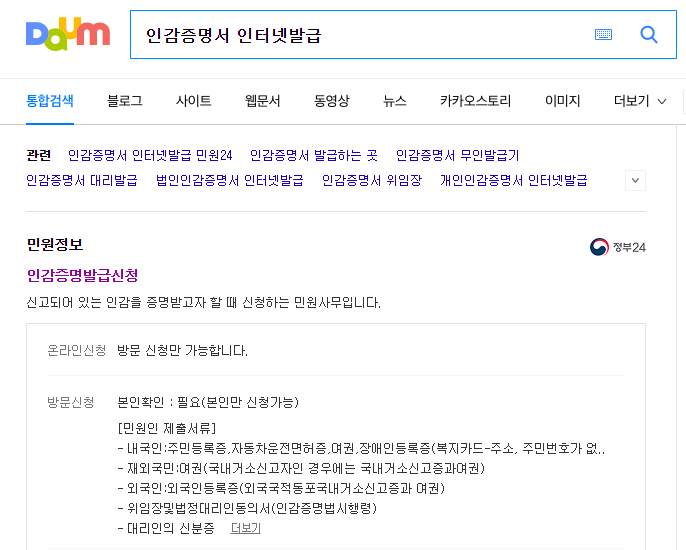
Task: Click the 외국인:외국인등록증 document line
Action: [x=281, y=488]
